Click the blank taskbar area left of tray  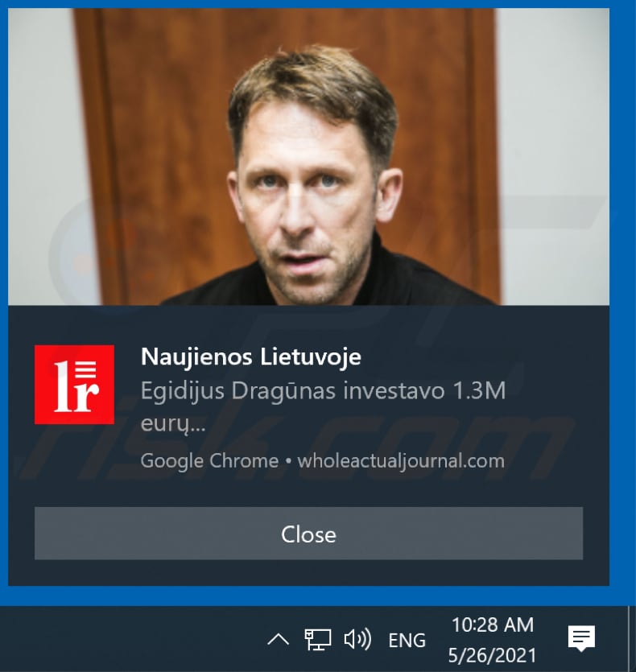coord(129,638)
